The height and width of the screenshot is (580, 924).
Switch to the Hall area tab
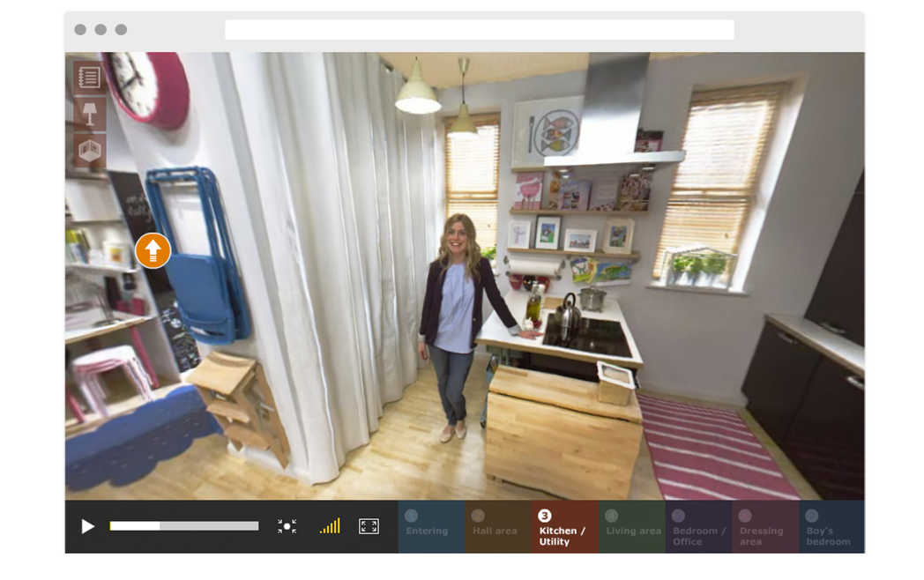[498, 526]
